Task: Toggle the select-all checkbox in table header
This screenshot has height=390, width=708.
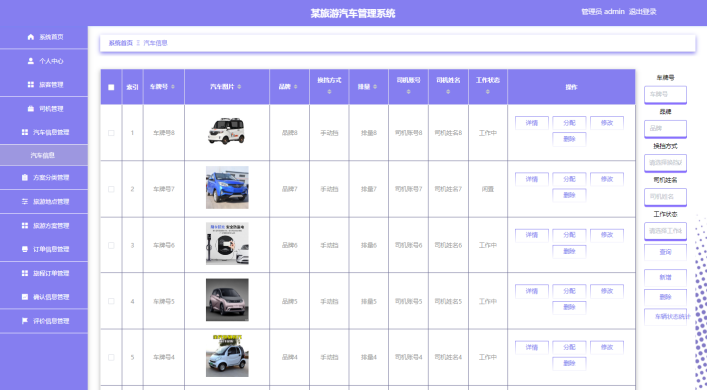Action: click(111, 87)
